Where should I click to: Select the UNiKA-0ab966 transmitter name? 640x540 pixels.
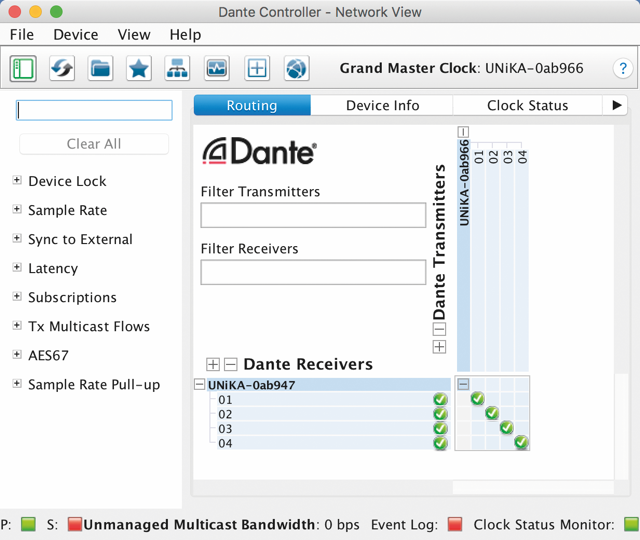(464, 182)
